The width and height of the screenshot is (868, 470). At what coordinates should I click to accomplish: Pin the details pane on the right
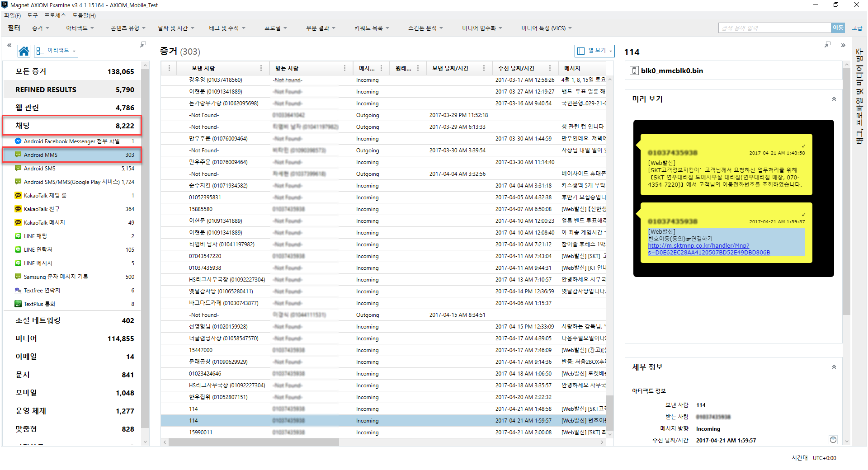827,45
